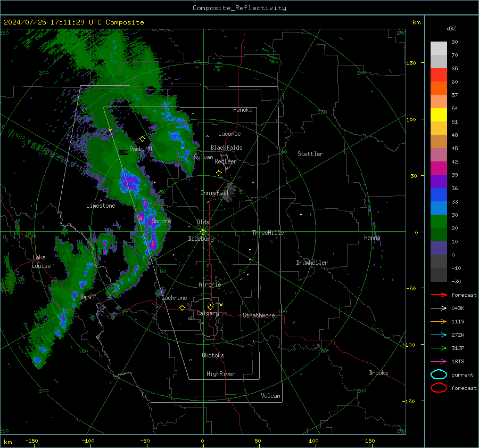The height and width of the screenshot is (448, 479).
Task: Click the yellow diamond marker near Cochrane
Action: pos(182,307)
